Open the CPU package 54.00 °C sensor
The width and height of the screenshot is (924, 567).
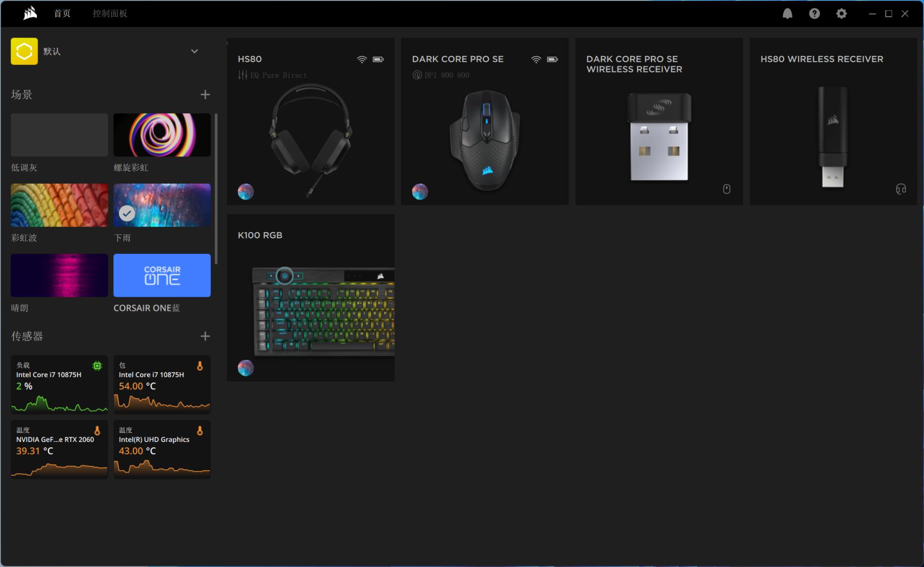coord(162,385)
